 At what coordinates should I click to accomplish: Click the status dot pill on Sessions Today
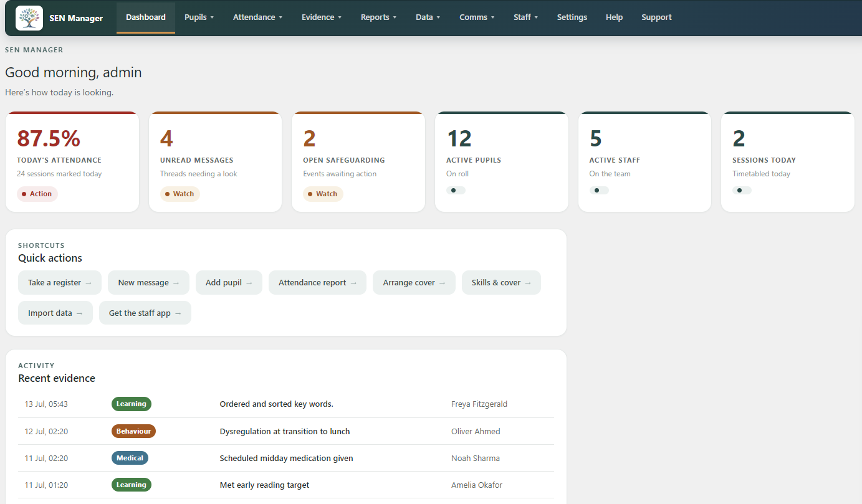(742, 190)
